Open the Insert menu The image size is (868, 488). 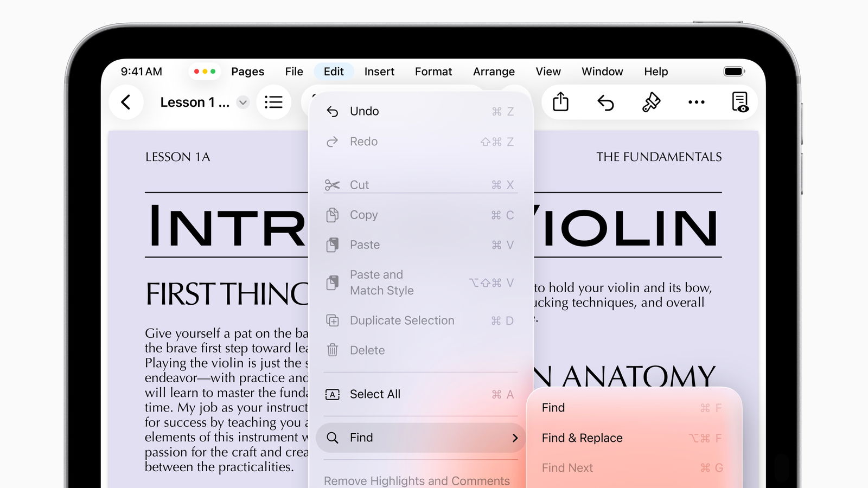tap(379, 72)
